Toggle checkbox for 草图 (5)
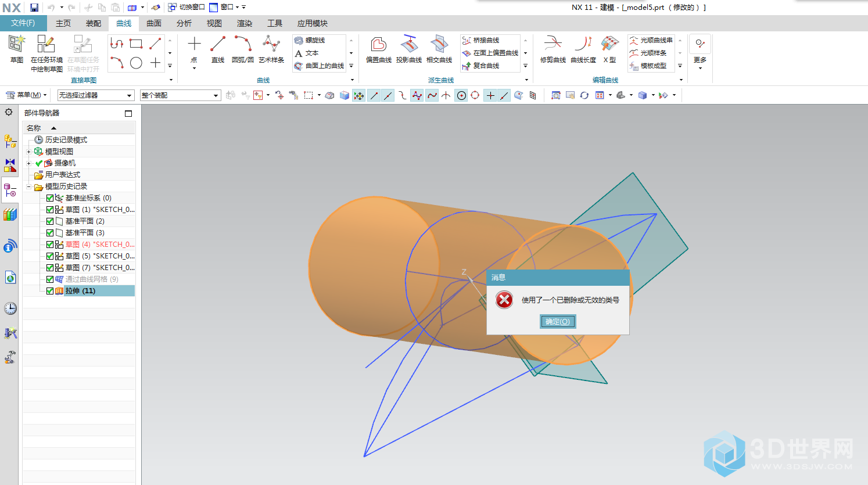 pos(50,256)
